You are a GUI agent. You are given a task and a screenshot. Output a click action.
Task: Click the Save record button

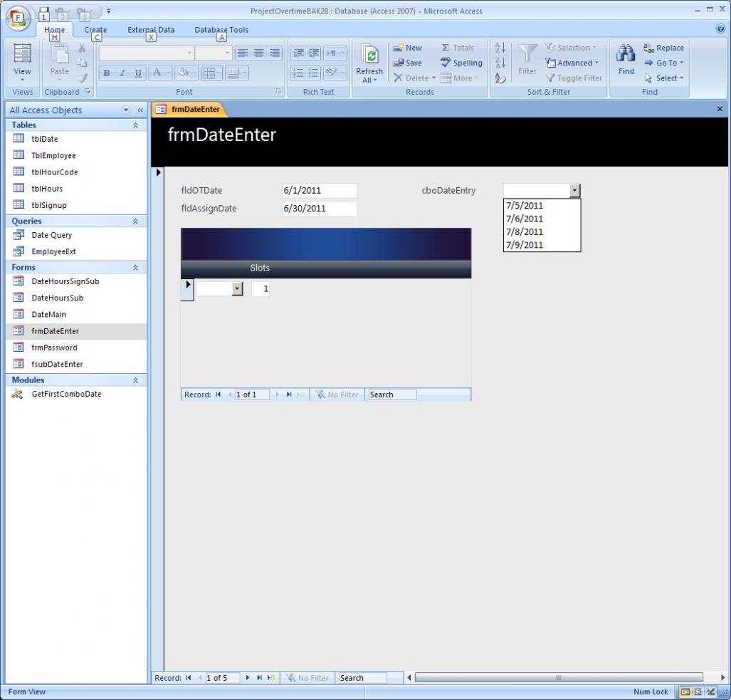tap(407, 63)
